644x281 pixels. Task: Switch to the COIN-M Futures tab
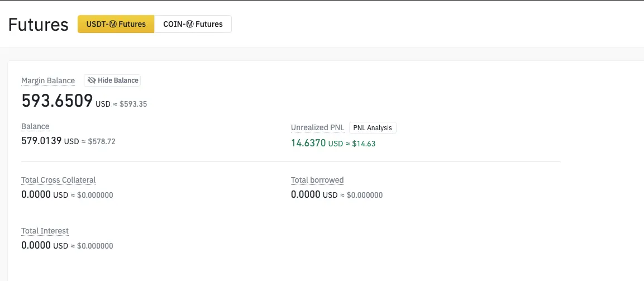pyautogui.click(x=193, y=24)
